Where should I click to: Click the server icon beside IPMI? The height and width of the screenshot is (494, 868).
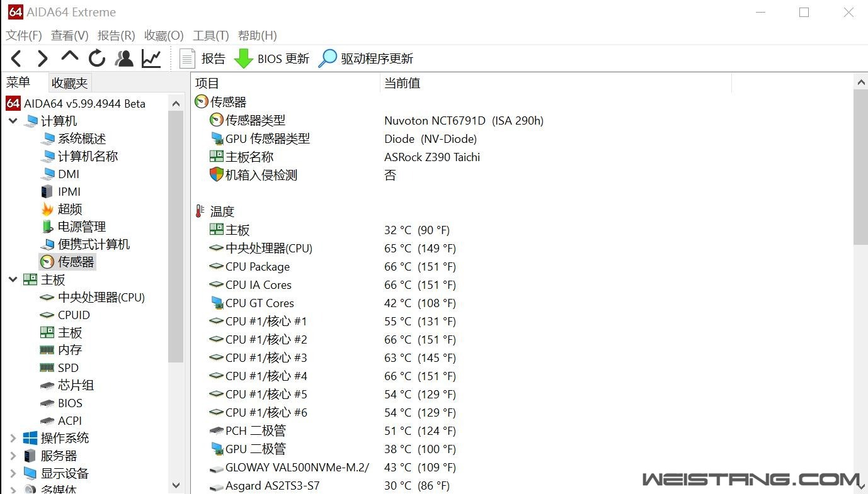pyautogui.click(x=47, y=191)
